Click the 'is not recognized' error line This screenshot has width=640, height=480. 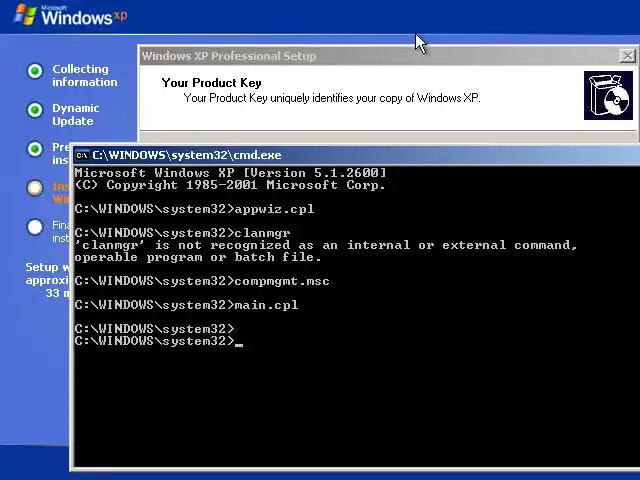pos(326,245)
